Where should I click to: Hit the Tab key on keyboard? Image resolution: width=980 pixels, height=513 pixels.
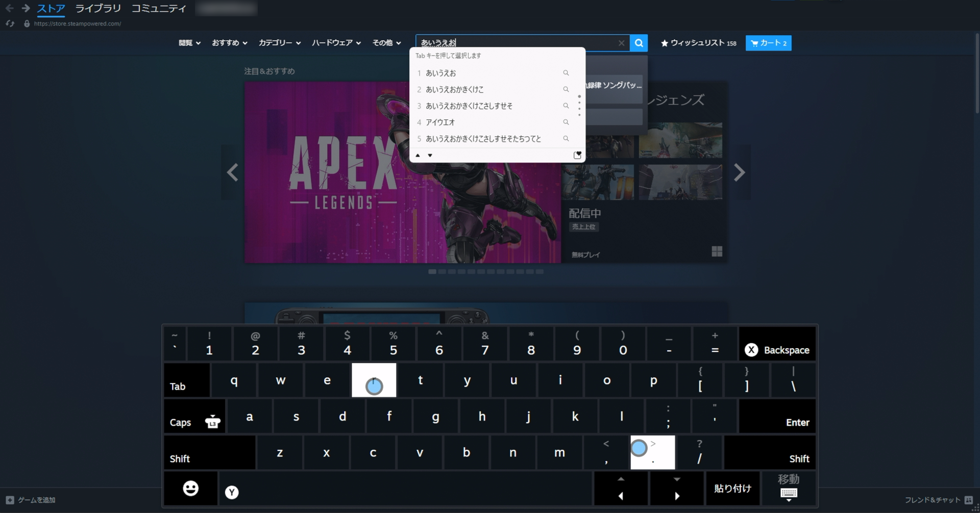187,380
